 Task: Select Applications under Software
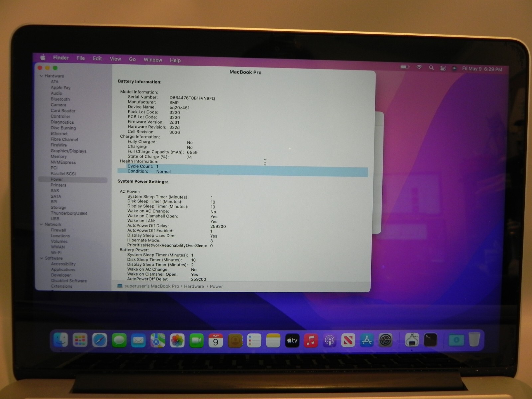(63, 270)
